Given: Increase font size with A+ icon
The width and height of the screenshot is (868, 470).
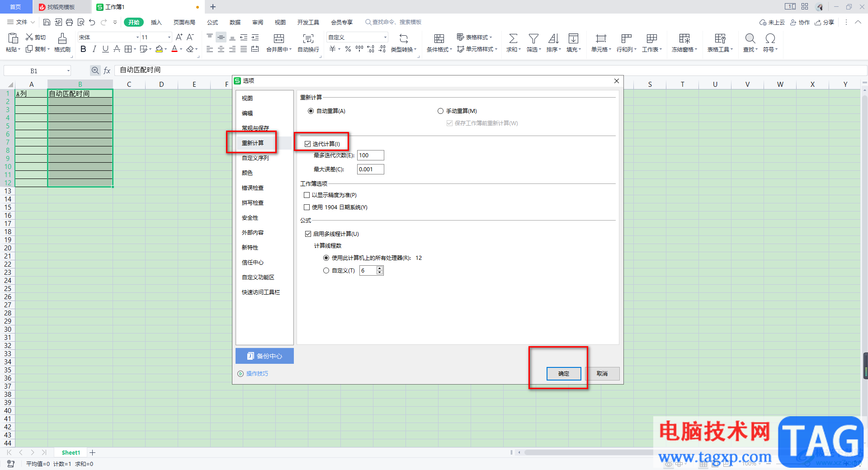Looking at the screenshot, I should [179, 37].
